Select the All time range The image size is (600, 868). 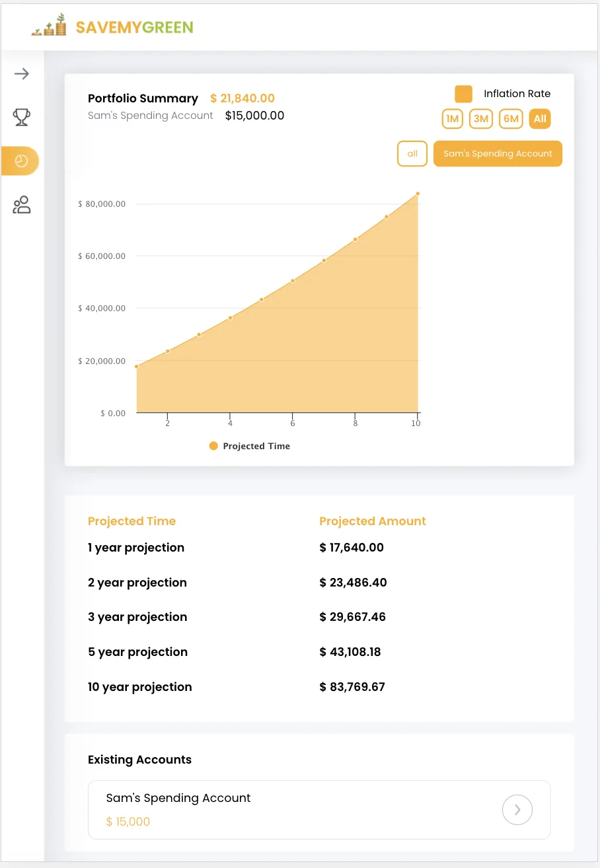(x=540, y=119)
